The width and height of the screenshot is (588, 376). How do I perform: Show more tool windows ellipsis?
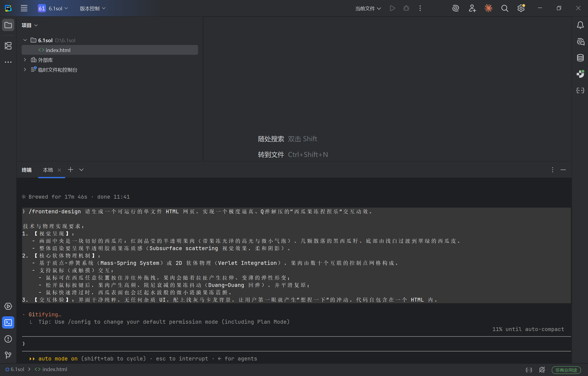pyautogui.click(x=8, y=62)
